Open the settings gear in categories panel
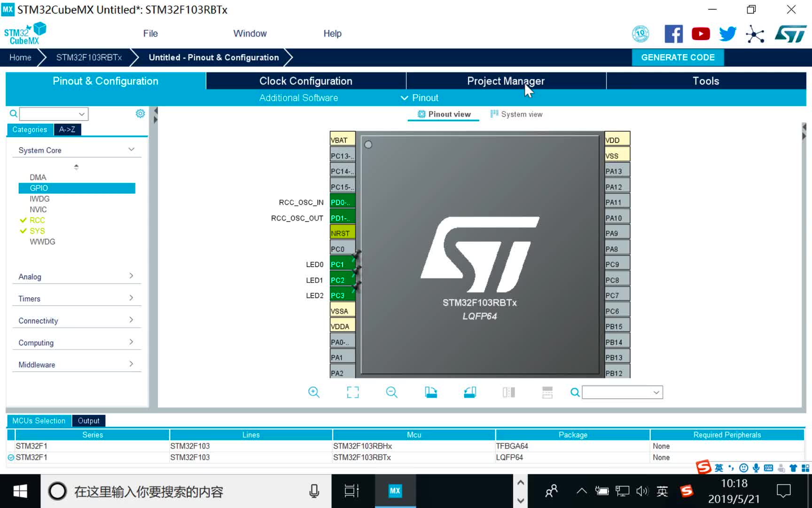 tap(140, 113)
